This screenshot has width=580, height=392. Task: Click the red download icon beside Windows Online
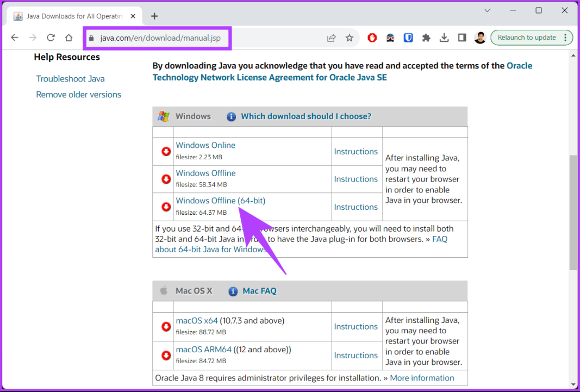(x=166, y=152)
